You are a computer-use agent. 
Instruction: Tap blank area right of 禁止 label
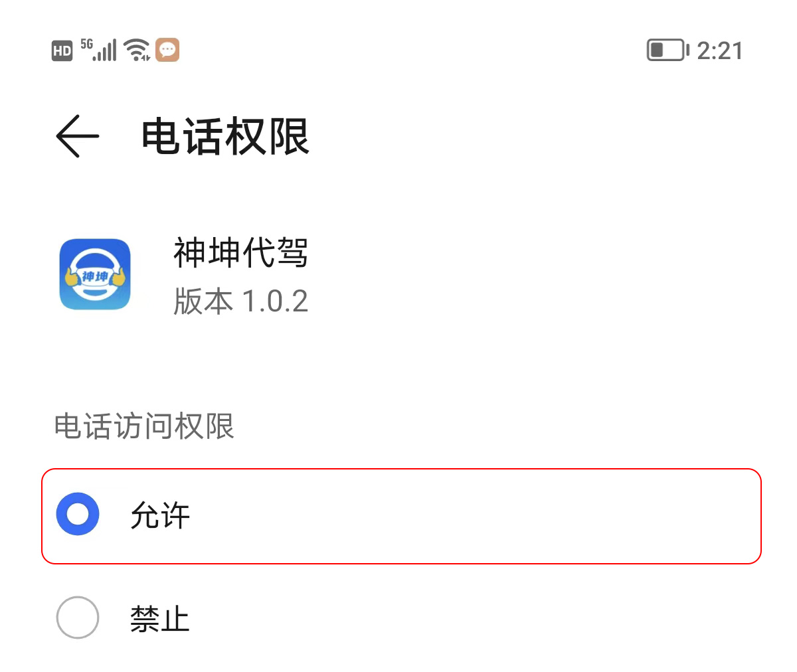click(465, 619)
